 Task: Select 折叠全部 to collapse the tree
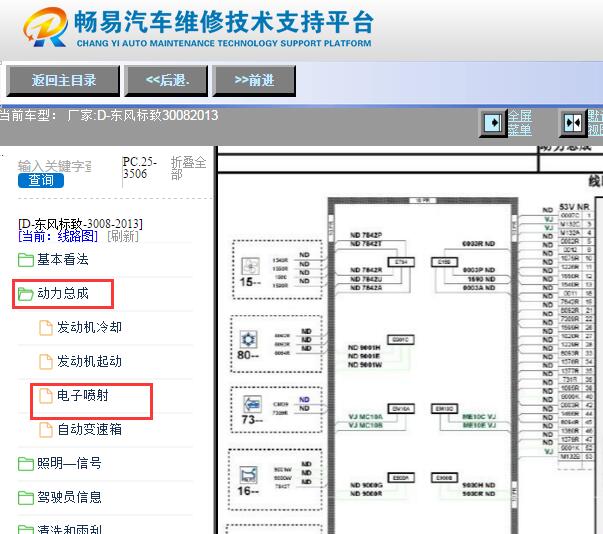point(188,168)
